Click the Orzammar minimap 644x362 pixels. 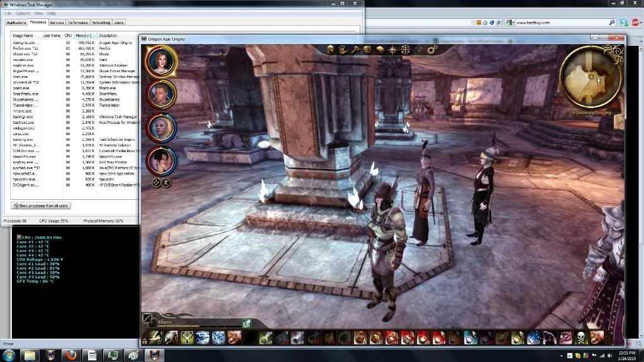pos(591,79)
